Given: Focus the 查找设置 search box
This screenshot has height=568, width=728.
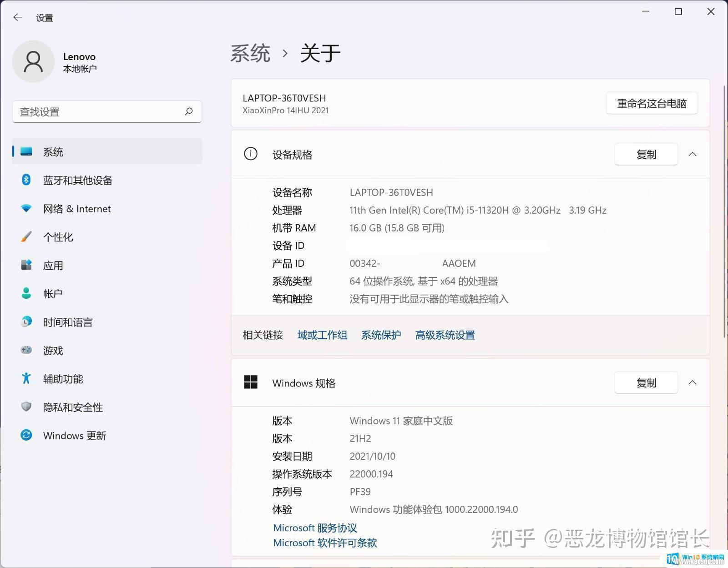Looking at the screenshot, I should (107, 111).
